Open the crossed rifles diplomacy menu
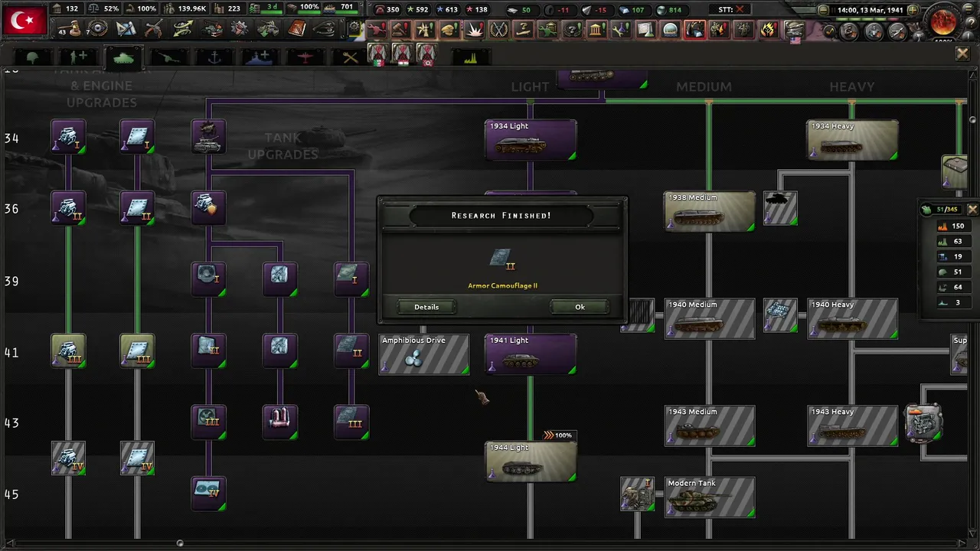Viewport: 980px width, 551px height. (x=154, y=30)
